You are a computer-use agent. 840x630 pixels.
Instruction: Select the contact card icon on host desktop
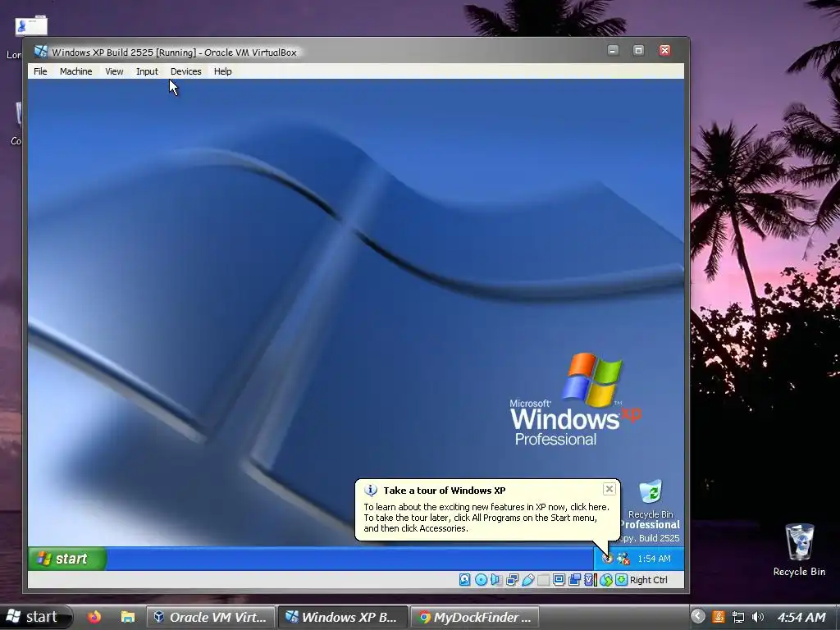pyautogui.click(x=31, y=25)
